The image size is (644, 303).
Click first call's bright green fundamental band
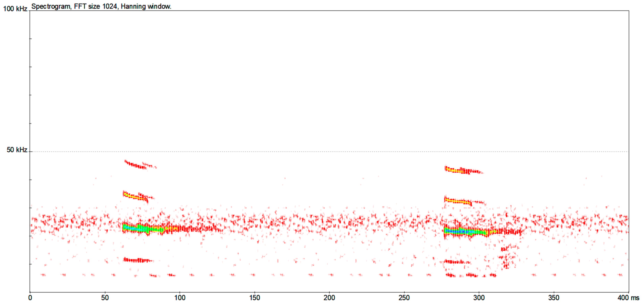click(141, 229)
